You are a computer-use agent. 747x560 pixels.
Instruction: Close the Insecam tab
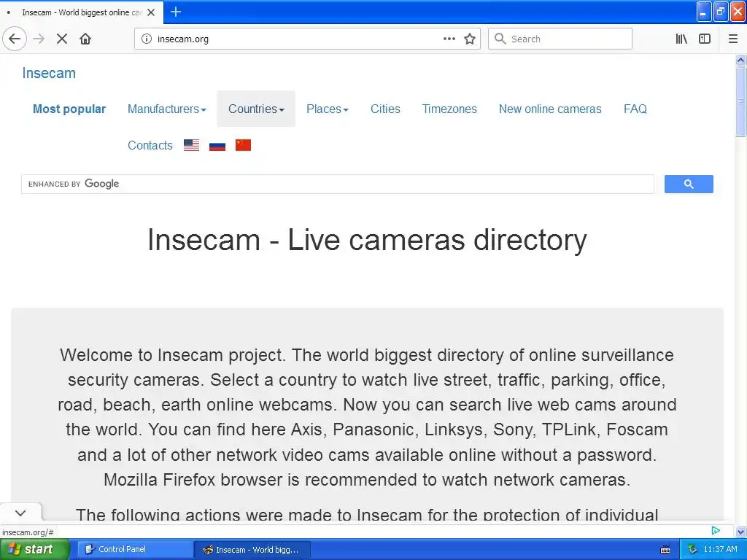point(151,12)
